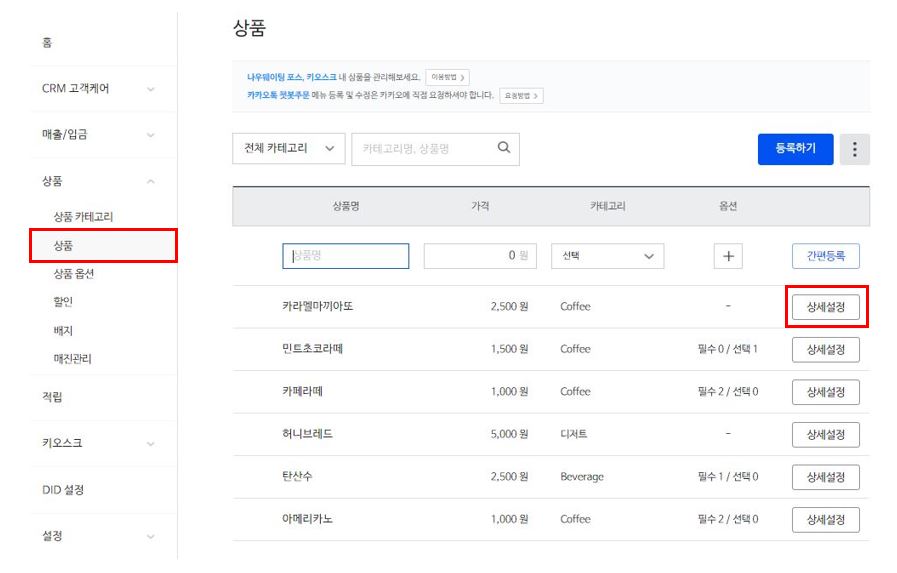
Task: Open 배지 submenu item
Action: [63, 330]
